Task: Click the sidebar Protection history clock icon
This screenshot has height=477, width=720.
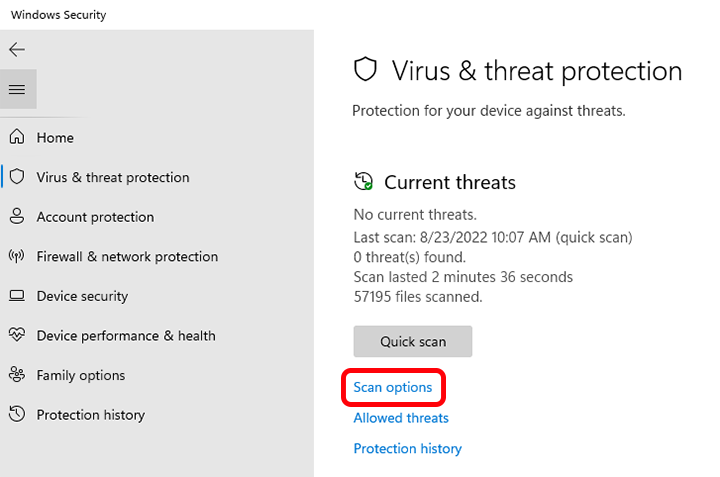Action: tap(17, 415)
